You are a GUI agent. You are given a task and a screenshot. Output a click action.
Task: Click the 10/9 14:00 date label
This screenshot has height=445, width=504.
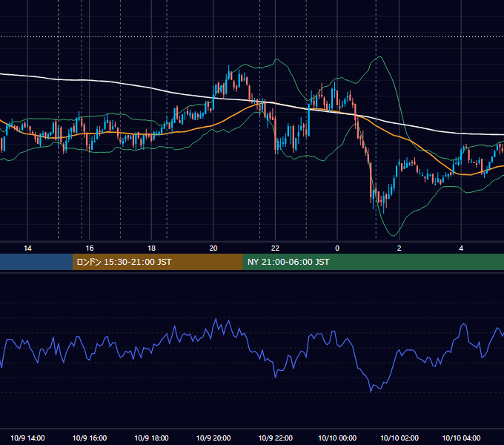pyautogui.click(x=27, y=438)
